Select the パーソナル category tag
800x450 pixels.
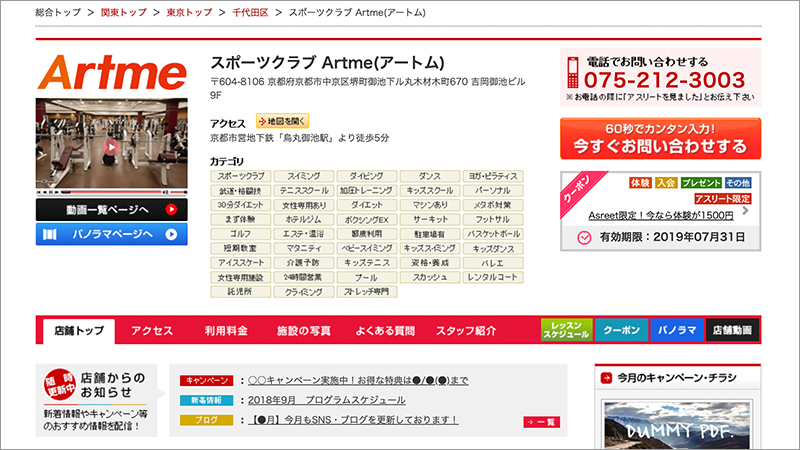[x=493, y=190]
